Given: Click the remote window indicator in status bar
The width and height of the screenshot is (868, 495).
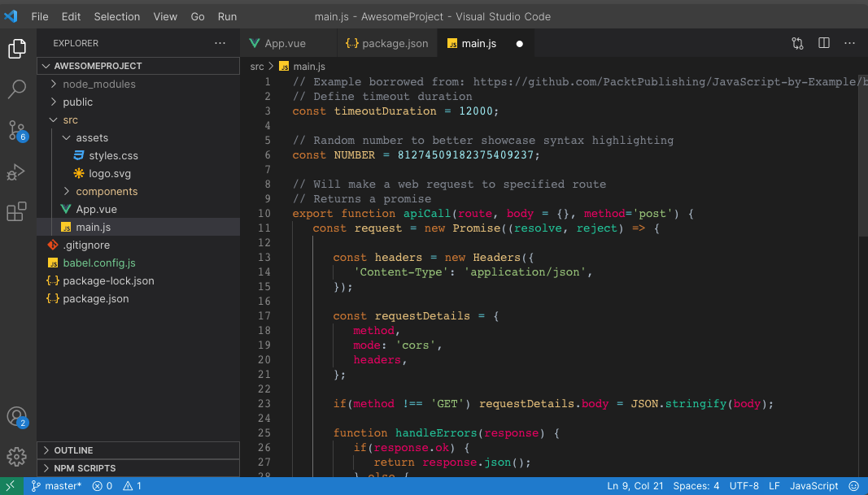Looking at the screenshot, I should coord(11,486).
